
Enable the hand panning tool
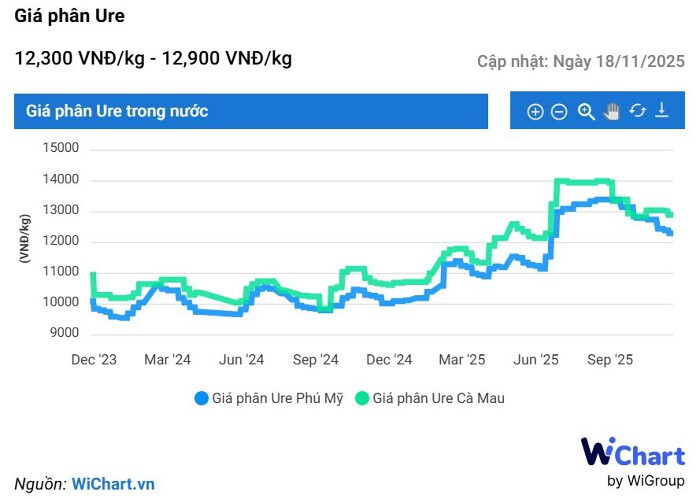click(x=612, y=112)
